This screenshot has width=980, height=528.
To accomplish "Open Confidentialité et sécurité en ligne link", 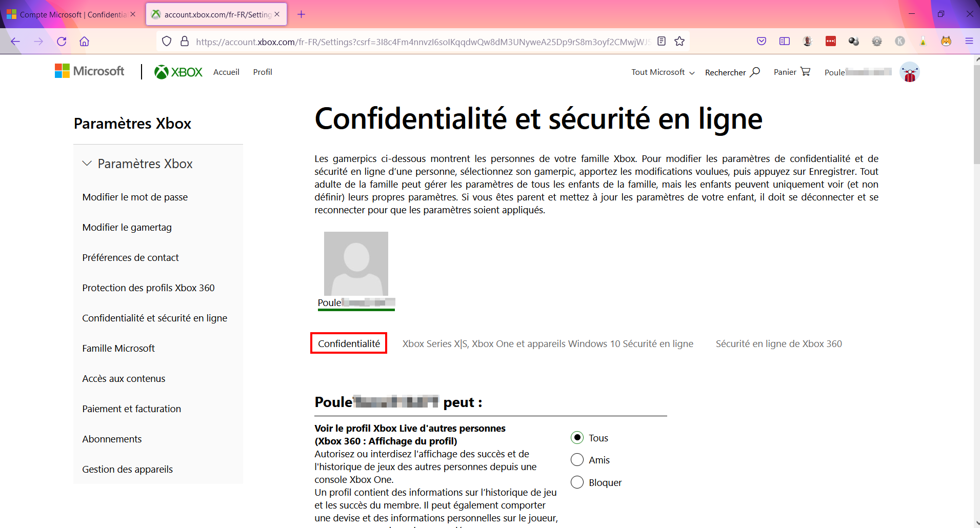I will [x=154, y=318].
